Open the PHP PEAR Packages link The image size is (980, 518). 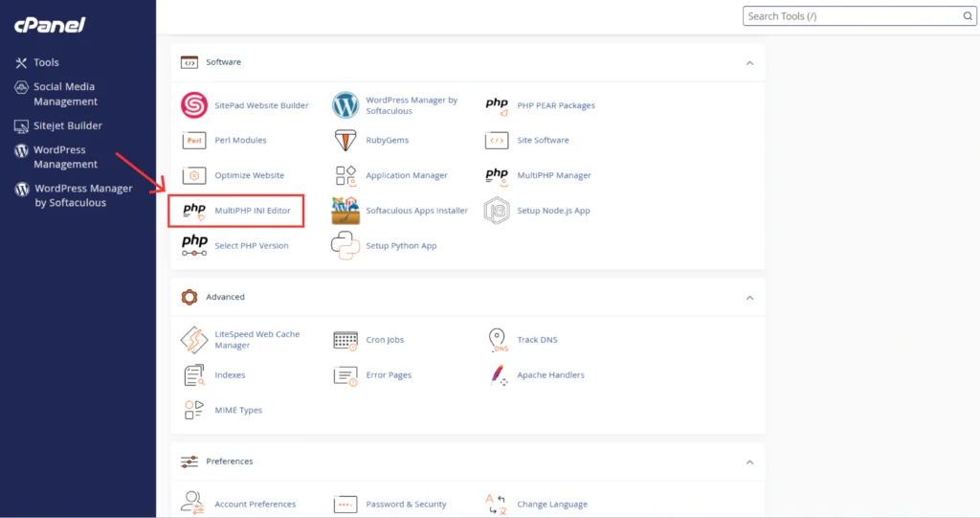556,105
